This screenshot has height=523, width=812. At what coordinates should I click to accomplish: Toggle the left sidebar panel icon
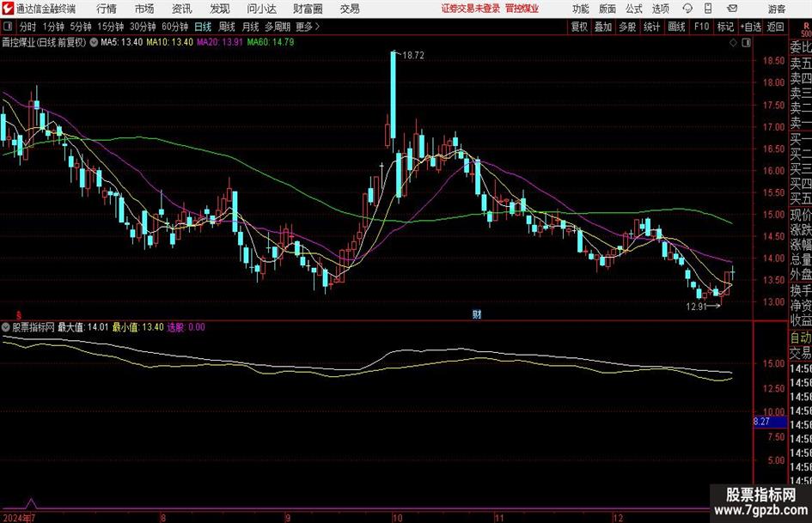tap(8, 27)
